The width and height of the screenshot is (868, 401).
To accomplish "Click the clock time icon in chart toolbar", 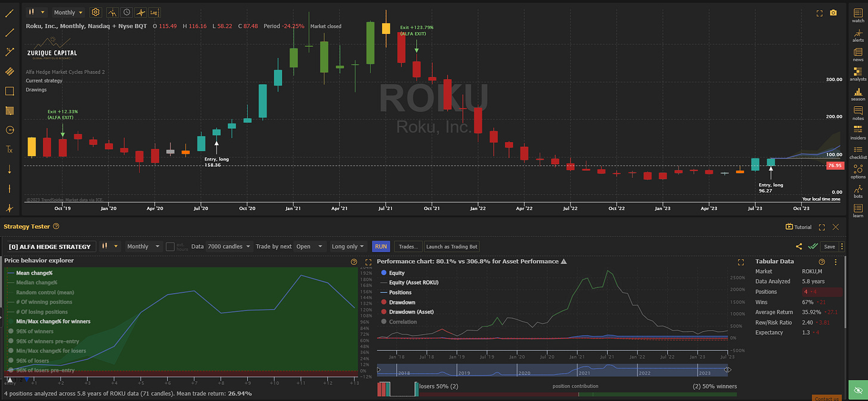I will tap(126, 12).
